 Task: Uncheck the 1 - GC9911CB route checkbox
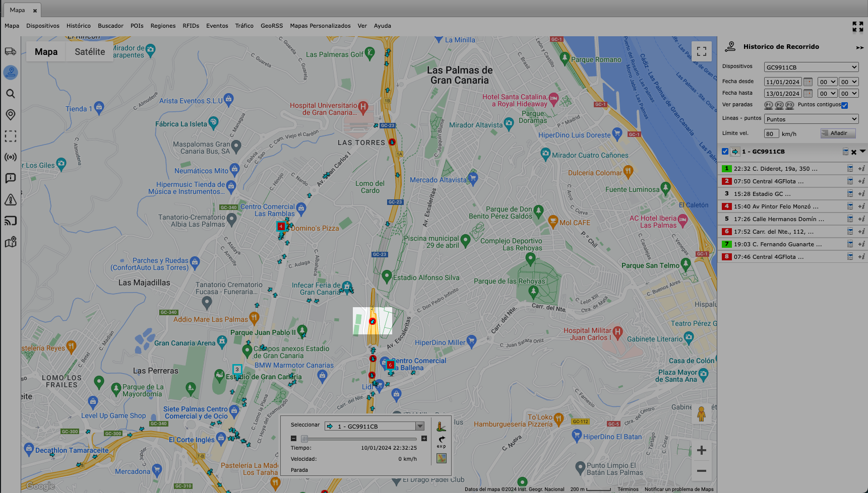tap(725, 152)
